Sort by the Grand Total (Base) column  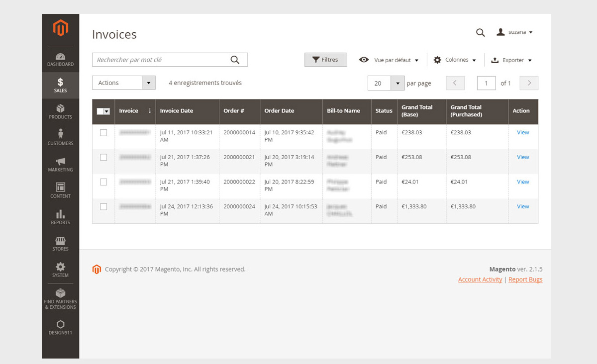421,111
